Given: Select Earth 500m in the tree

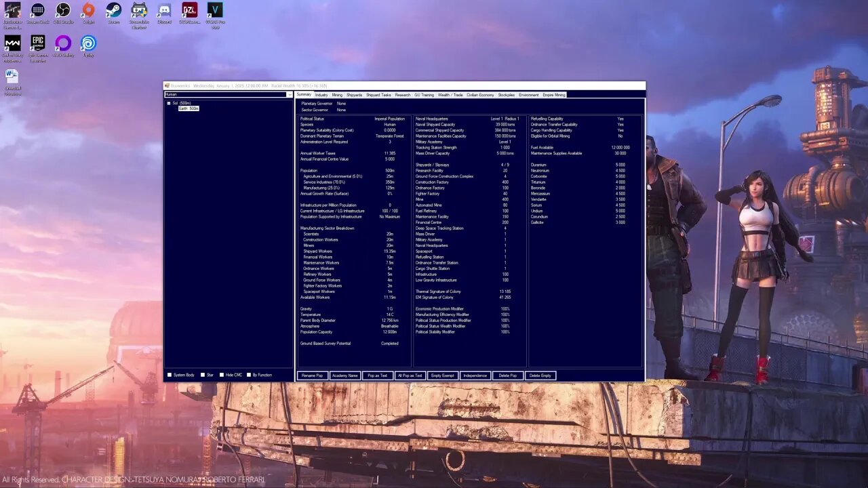Looking at the screenshot, I should pos(189,108).
